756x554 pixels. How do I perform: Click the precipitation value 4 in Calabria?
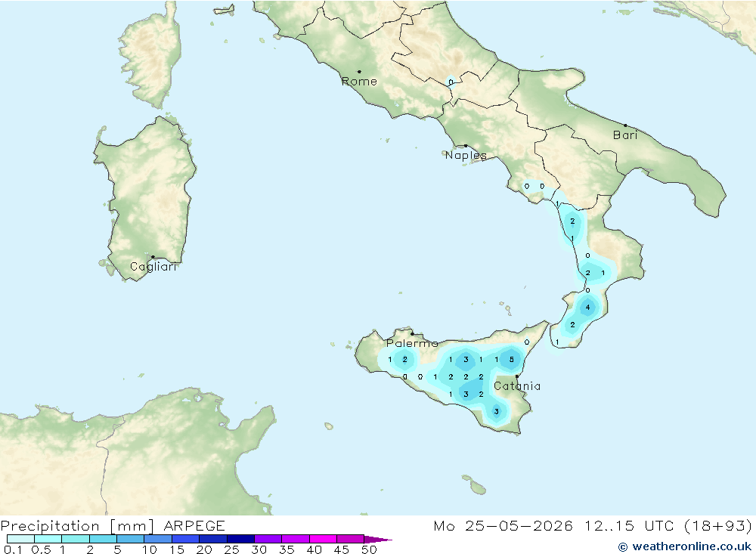tap(587, 307)
